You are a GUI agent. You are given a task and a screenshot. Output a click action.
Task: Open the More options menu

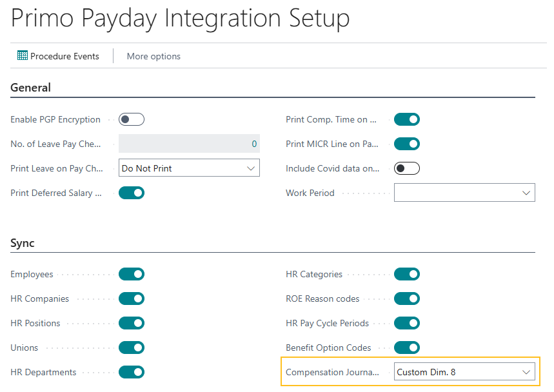[x=153, y=56]
